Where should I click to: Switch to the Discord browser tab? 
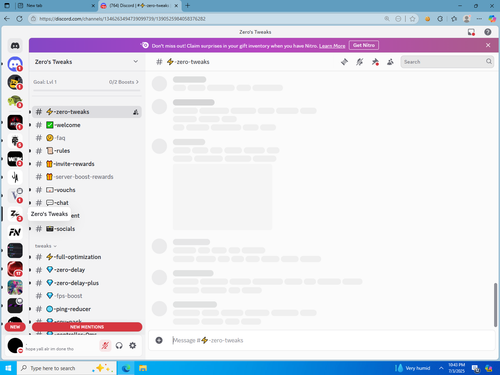tap(140, 6)
